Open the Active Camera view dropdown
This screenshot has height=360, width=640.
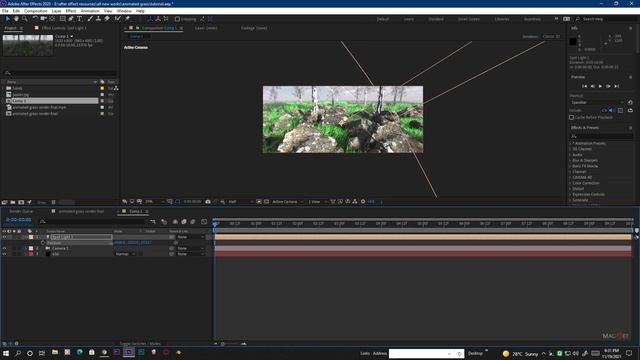pos(288,202)
